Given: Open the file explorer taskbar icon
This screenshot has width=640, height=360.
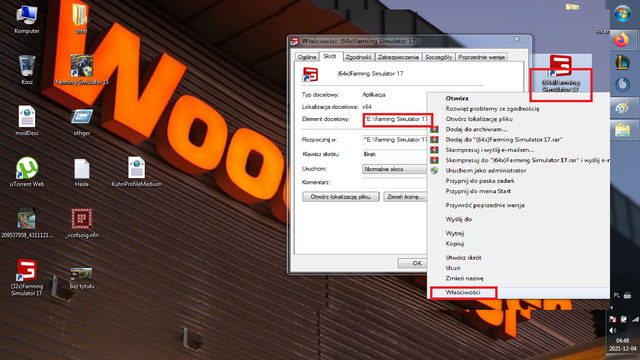Looking at the screenshot, I should [622, 131].
